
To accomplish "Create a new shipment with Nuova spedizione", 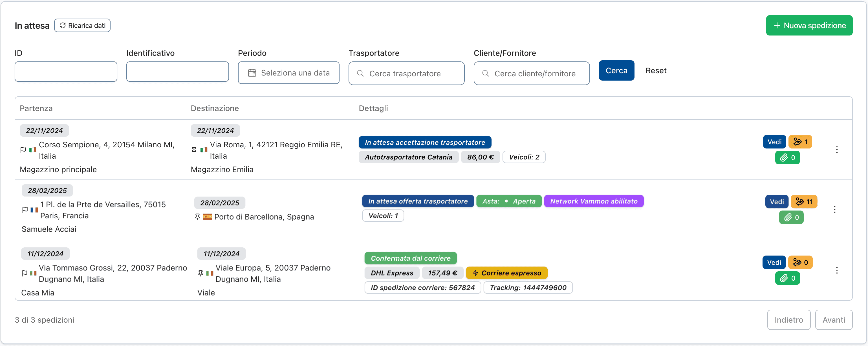I will click(809, 26).
